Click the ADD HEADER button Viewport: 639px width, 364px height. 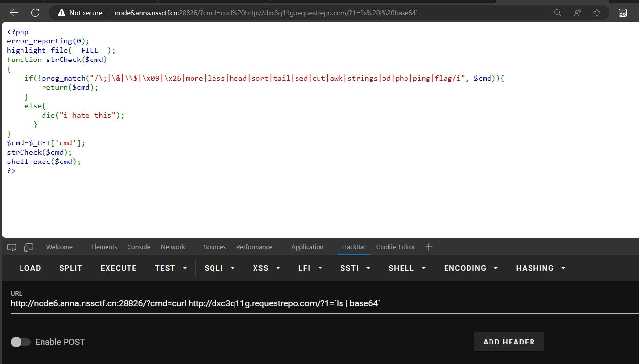click(509, 342)
